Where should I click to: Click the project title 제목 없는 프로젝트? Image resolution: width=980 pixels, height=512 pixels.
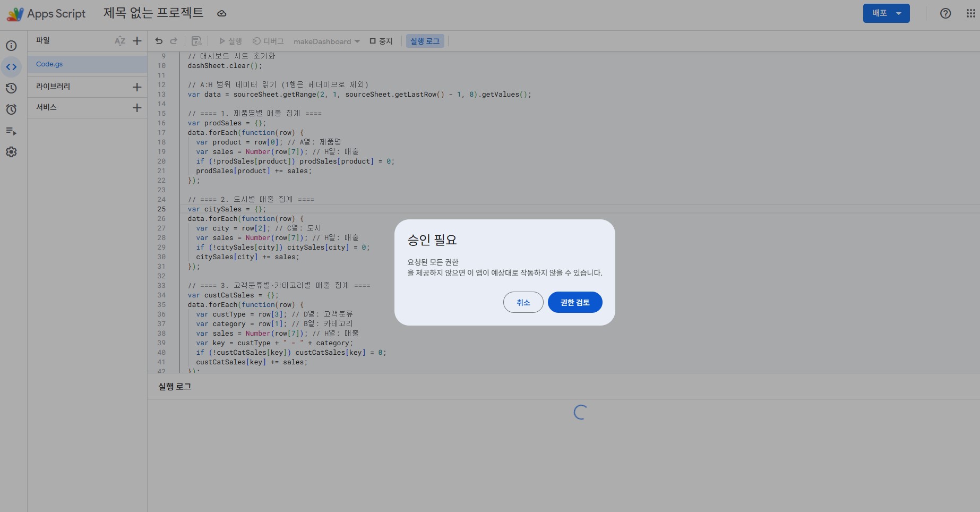[153, 13]
